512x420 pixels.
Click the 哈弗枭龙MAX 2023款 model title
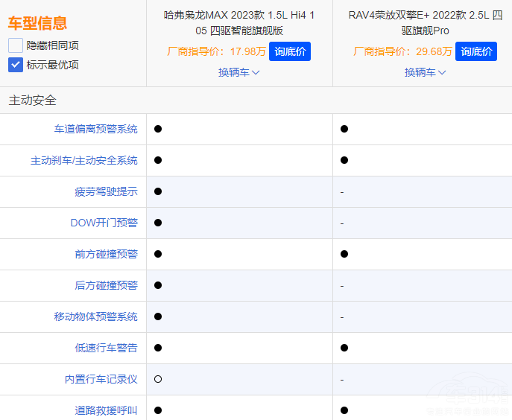[x=238, y=22]
